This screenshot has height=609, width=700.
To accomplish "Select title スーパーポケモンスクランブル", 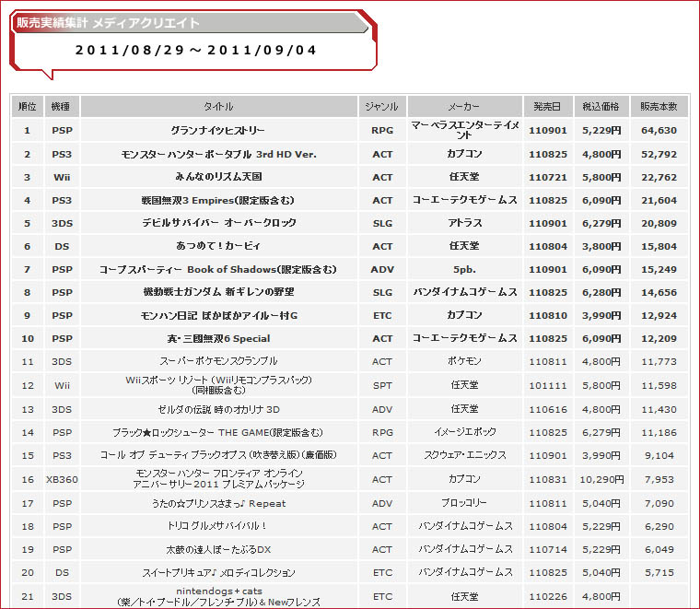I will [219, 361].
